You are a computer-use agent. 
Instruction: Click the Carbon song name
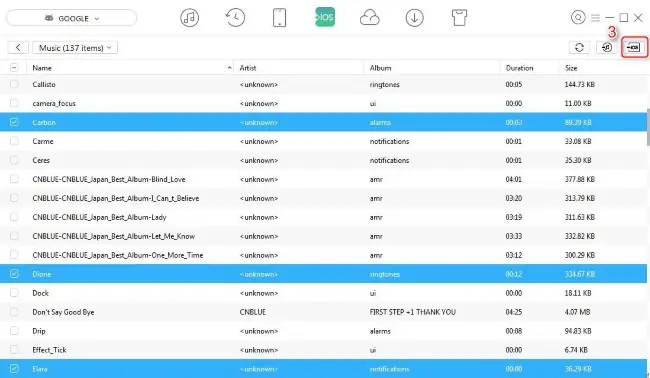click(x=44, y=122)
